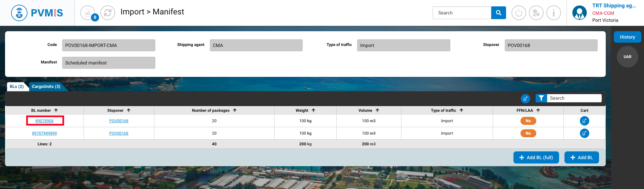Click the refresh arrows icon
The height and width of the screenshot is (189, 644).
point(108,13)
